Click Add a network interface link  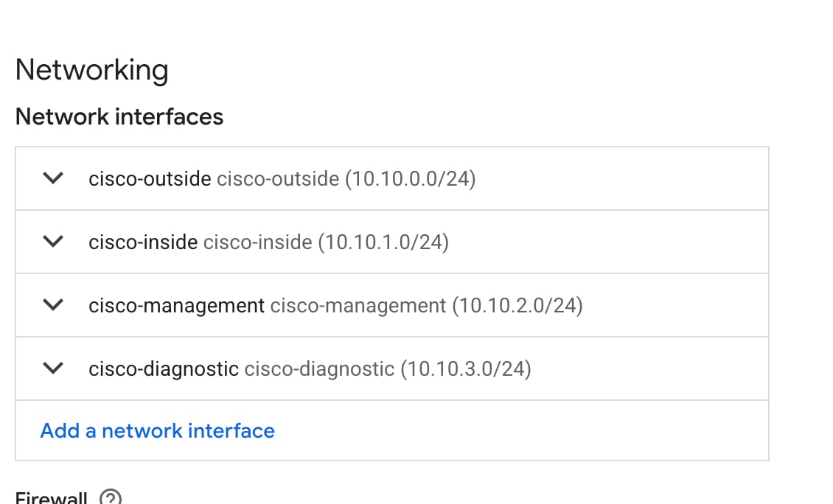(x=157, y=430)
